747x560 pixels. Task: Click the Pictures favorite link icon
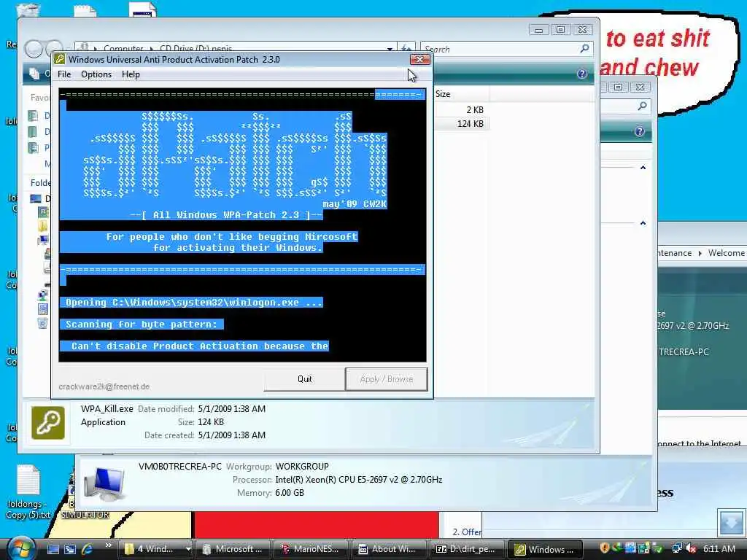point(33,147)
